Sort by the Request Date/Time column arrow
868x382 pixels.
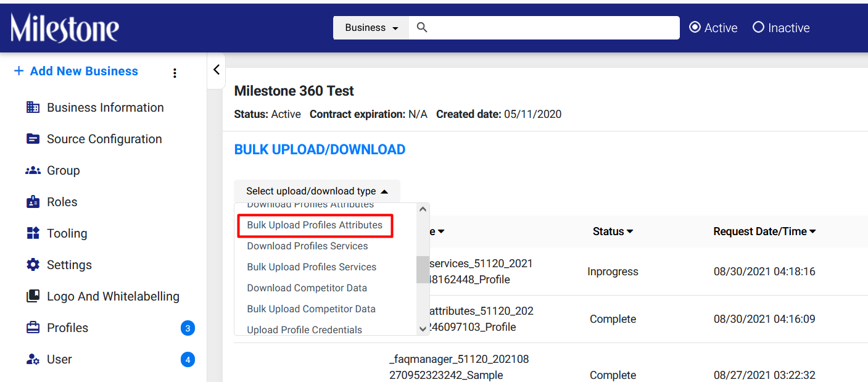tap(812, 231)
